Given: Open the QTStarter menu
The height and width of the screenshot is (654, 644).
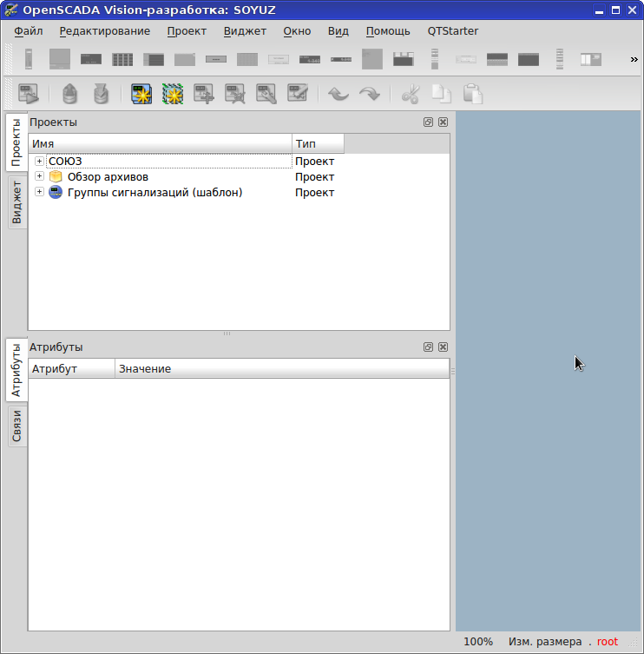Looking at the screenshot, I should pos(453,31).
